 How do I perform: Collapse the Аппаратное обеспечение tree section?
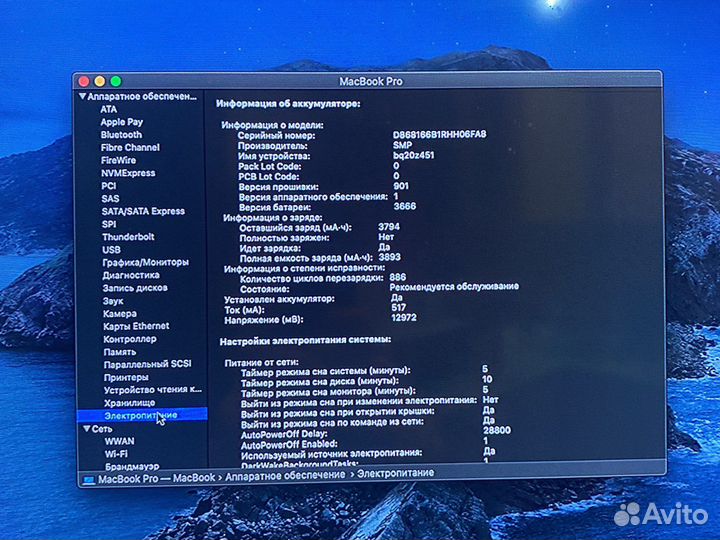point(83,96)
